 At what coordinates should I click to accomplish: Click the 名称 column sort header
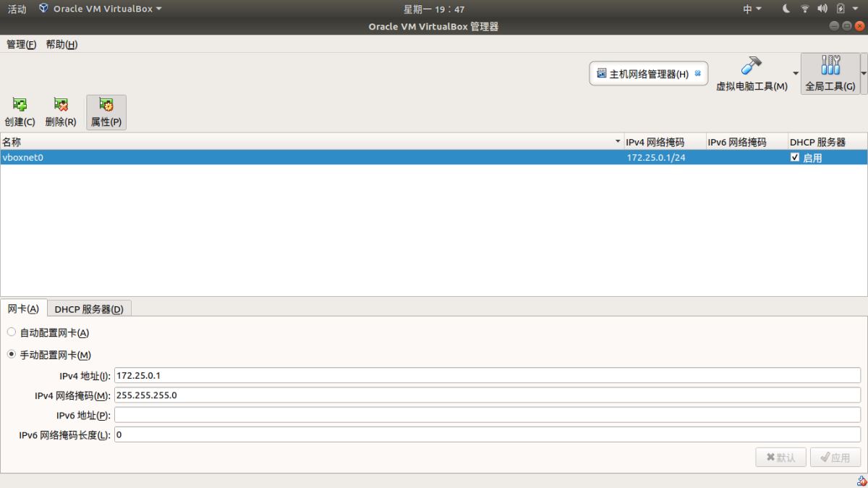(x=312, y=142)
